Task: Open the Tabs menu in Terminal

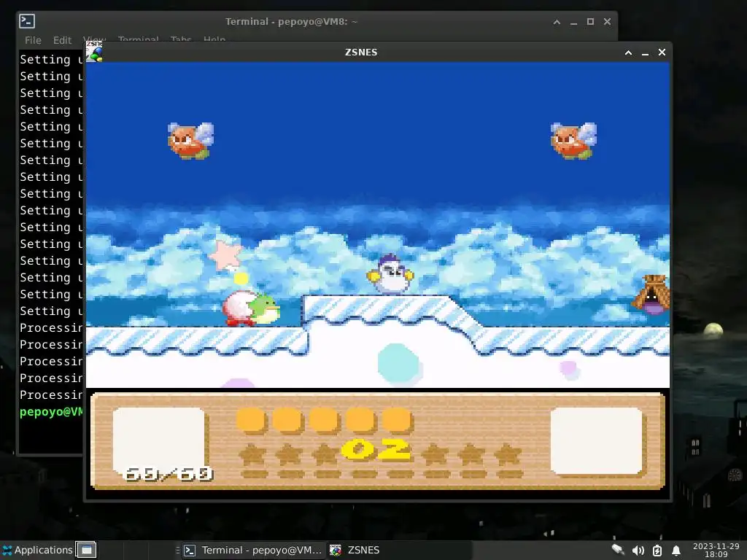Action: tap(181, 39)
